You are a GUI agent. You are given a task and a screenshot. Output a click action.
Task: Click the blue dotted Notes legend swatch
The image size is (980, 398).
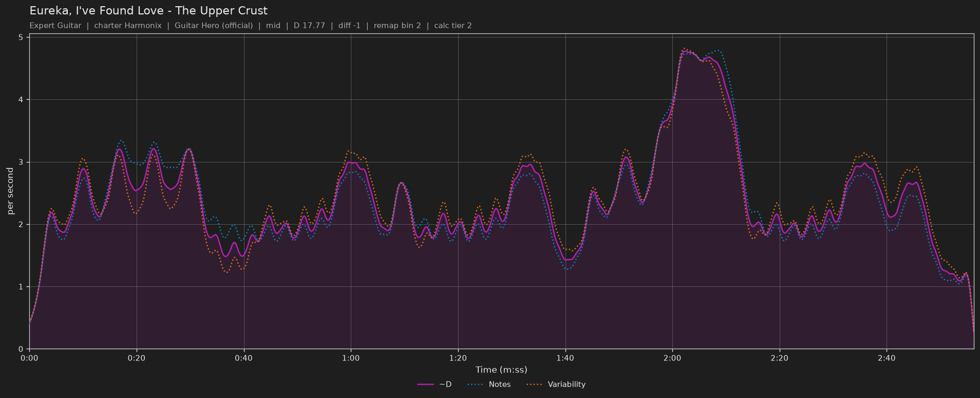point(476,384)
